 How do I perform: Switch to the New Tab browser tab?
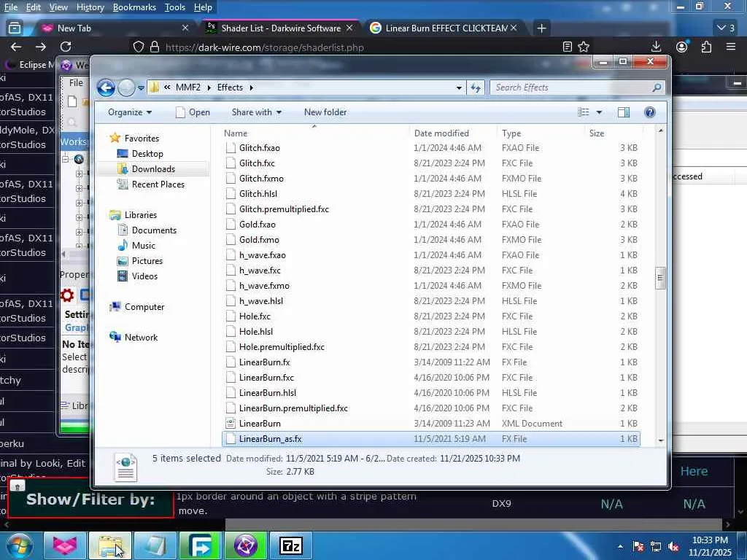click(x=115, y=28)
